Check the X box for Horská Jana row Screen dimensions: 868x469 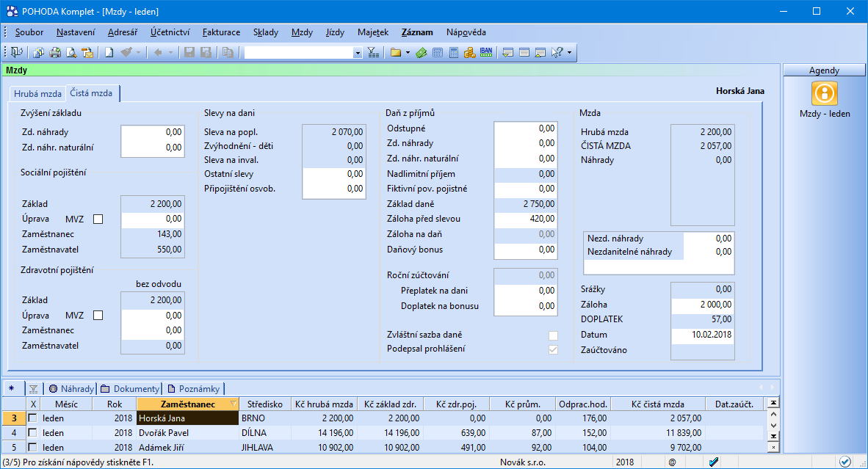[x=32, y=418]
